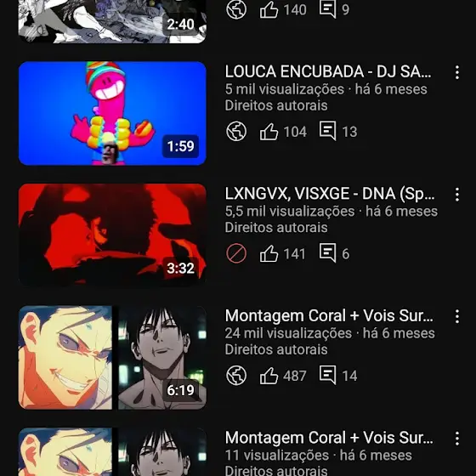This screenshot has height=476, width=476.
Task: Open the blue 1:59 video thumbnail
Action: pos(112,113)
